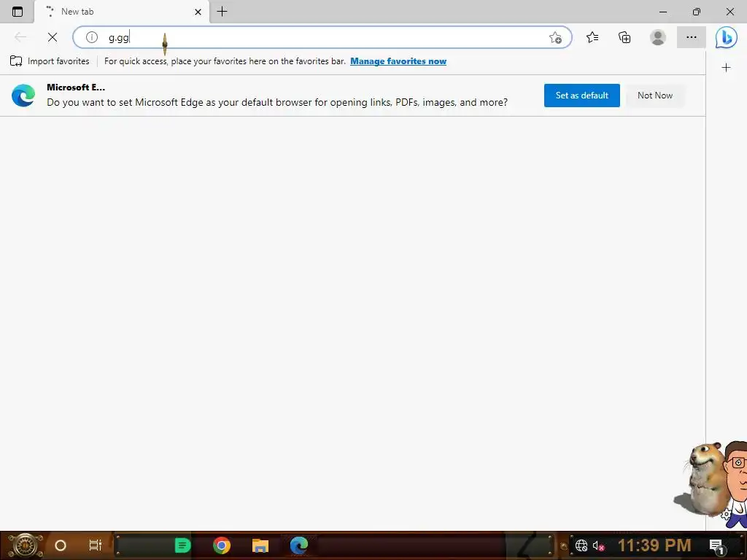View site information icon in address bar
Image resolution: width=747 pixels, height=560 pixels.
coord(91,37)
